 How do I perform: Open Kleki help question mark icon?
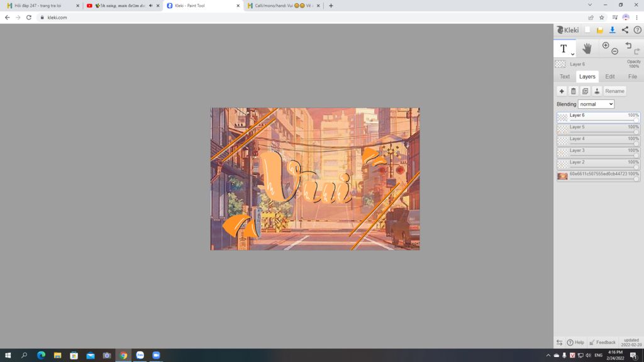click(x=637, y=30)
